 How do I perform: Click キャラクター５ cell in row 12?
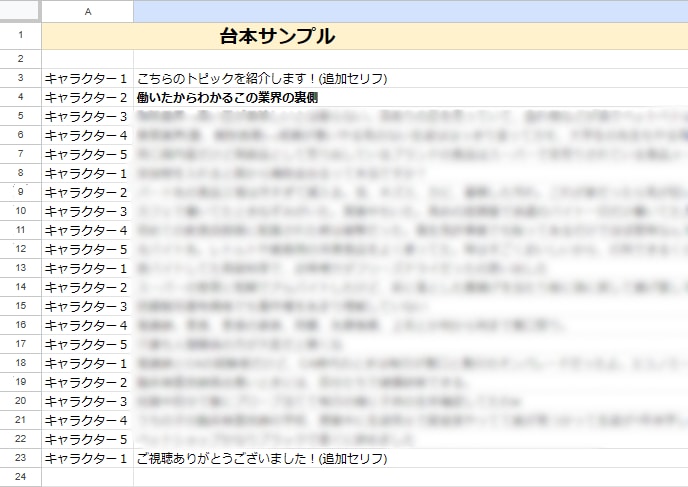click(88, 249)
